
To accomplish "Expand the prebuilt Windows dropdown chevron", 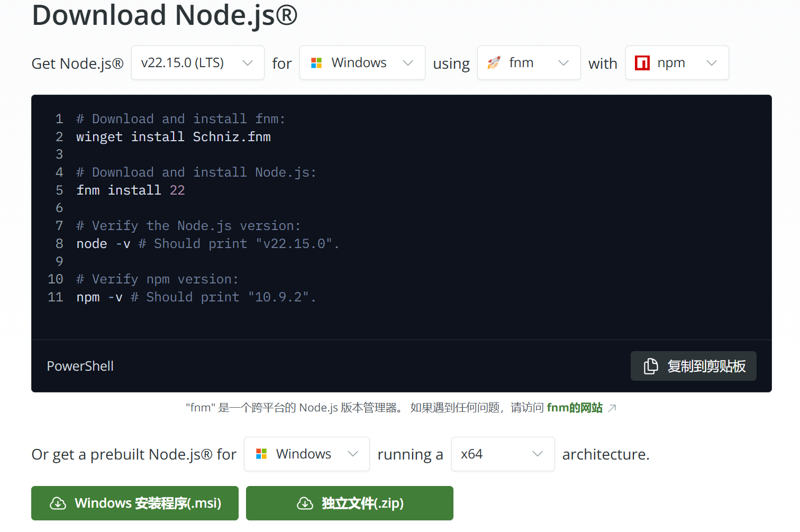I will (353, 454).
